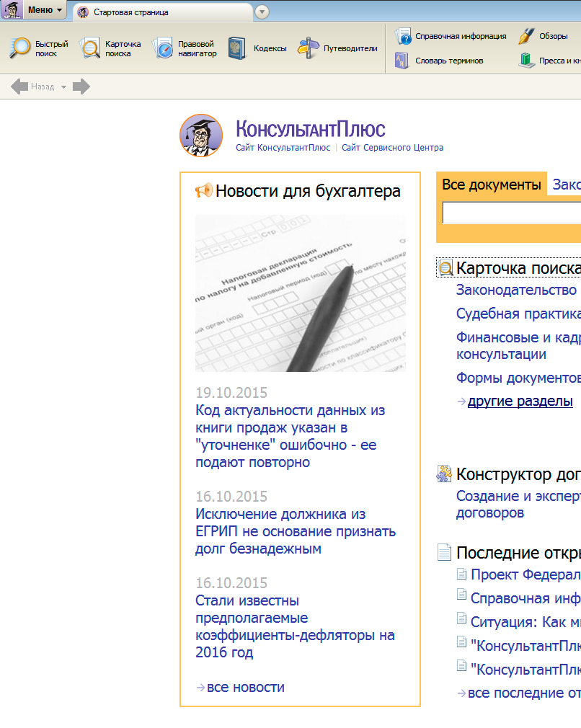Open все последние открытые documents link
Image resolution: width=581 pixels, height=728 pixels.
click(x=524, y=692)
